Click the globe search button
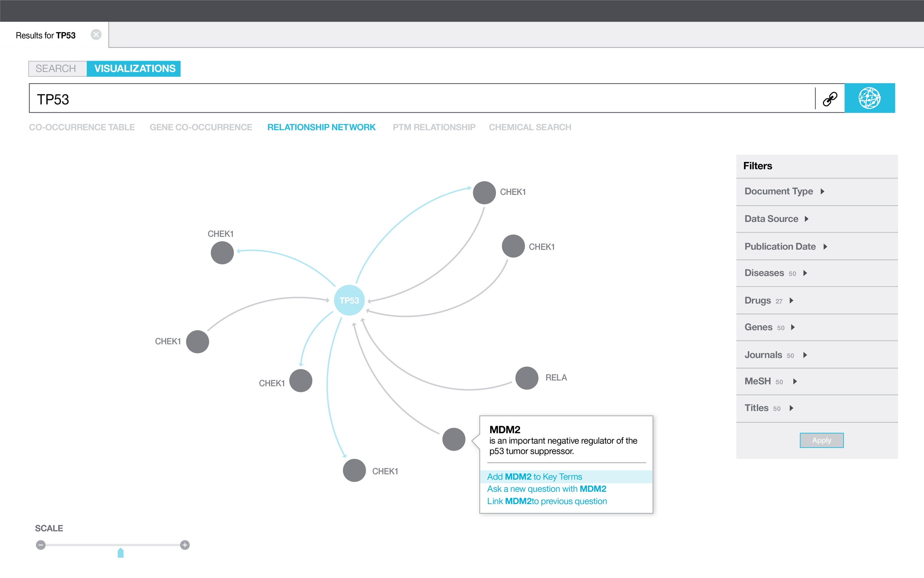This screenshot has width=924, height=578. (869, 98)
